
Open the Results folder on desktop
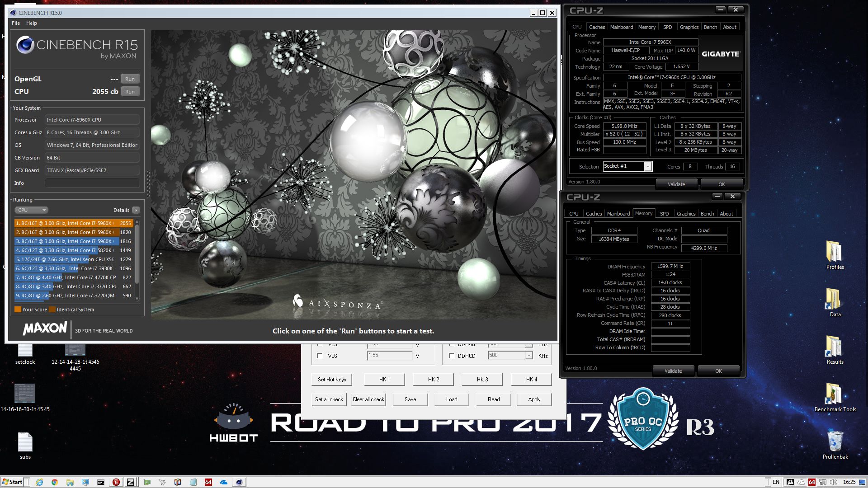835,350
